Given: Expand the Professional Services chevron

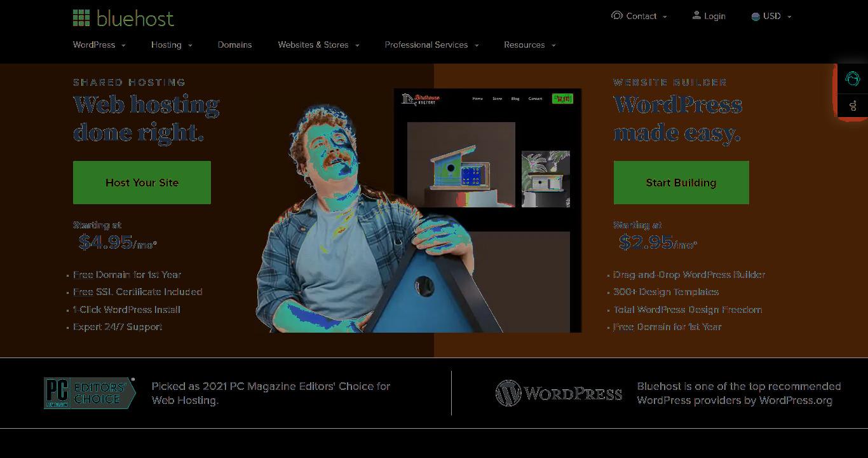Looking at the screenshot, I should pos(477,45).
